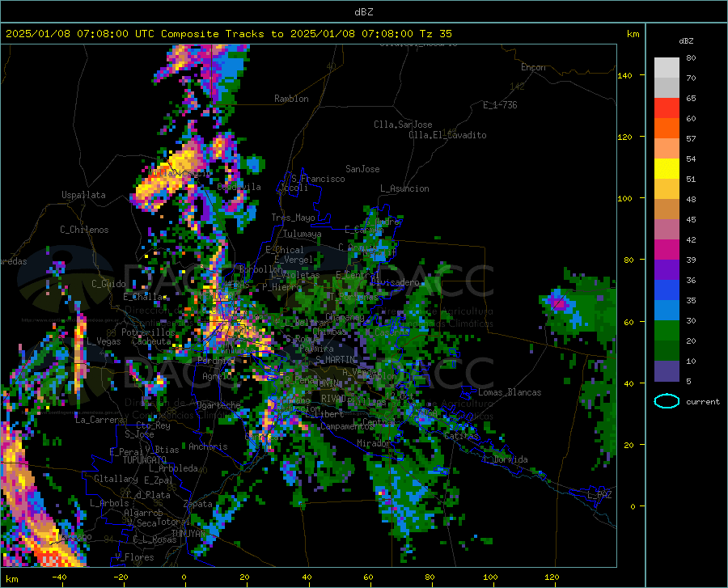Click the bottom axis '-40' tick label
Screen dimensions: 728x588
(x=59, y=577)
